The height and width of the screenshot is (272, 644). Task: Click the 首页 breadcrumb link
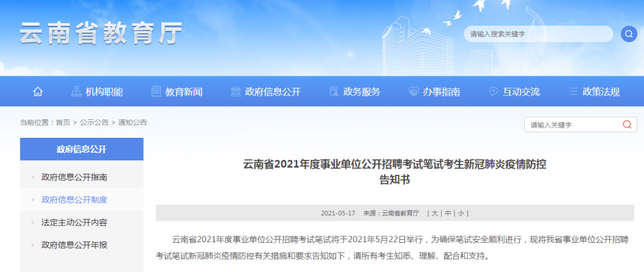(63, 122)
